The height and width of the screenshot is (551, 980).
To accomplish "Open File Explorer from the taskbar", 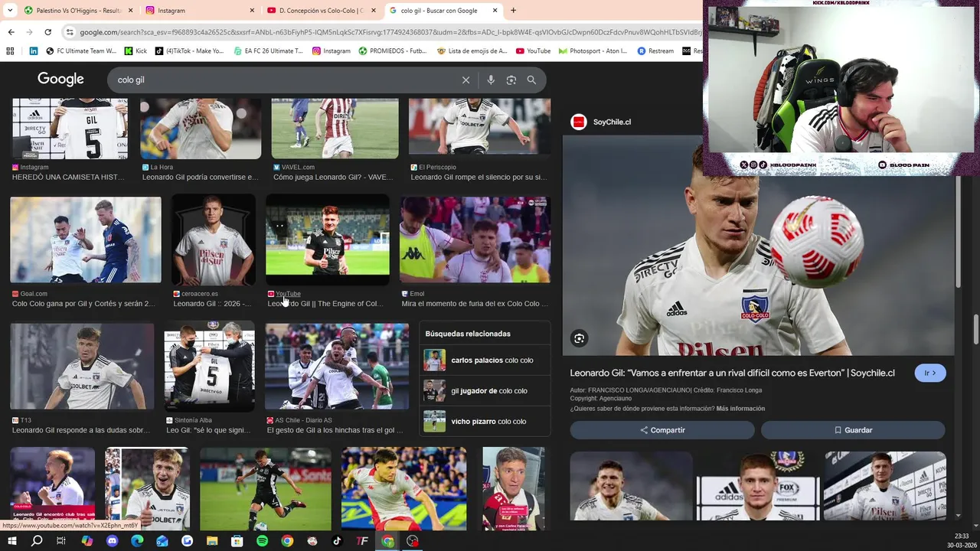I will 212,541.
